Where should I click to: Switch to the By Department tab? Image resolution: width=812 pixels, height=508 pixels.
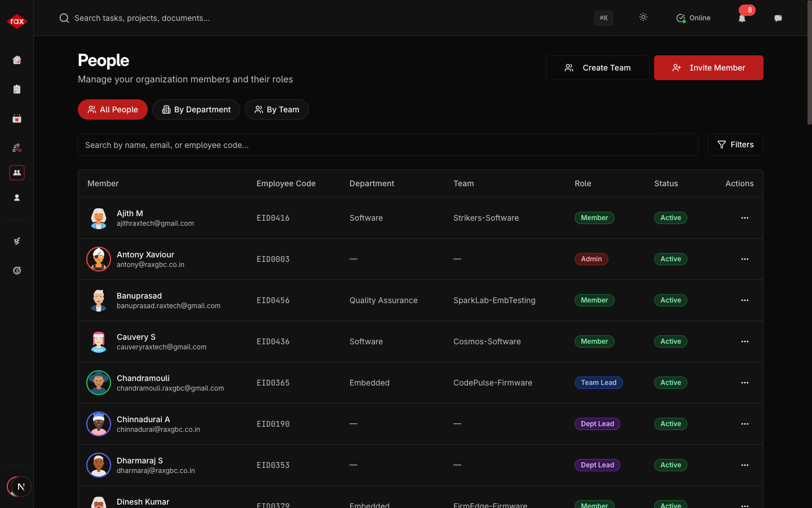196,110
